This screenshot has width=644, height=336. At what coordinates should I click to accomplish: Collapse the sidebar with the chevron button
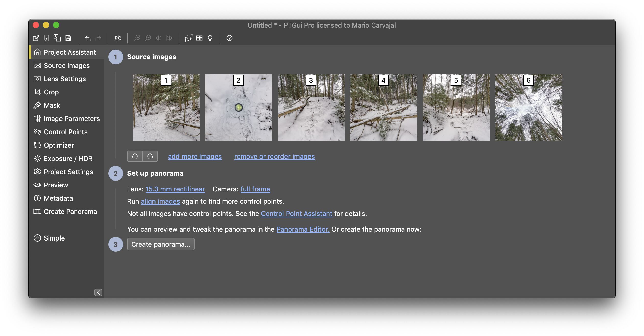tap(98, 292)
